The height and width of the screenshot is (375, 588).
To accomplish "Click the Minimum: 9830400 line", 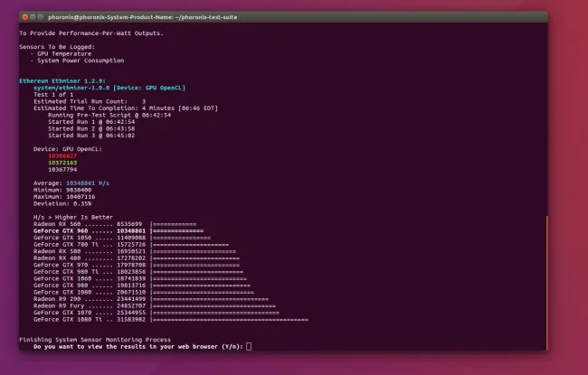I will [x=62, y=190].
